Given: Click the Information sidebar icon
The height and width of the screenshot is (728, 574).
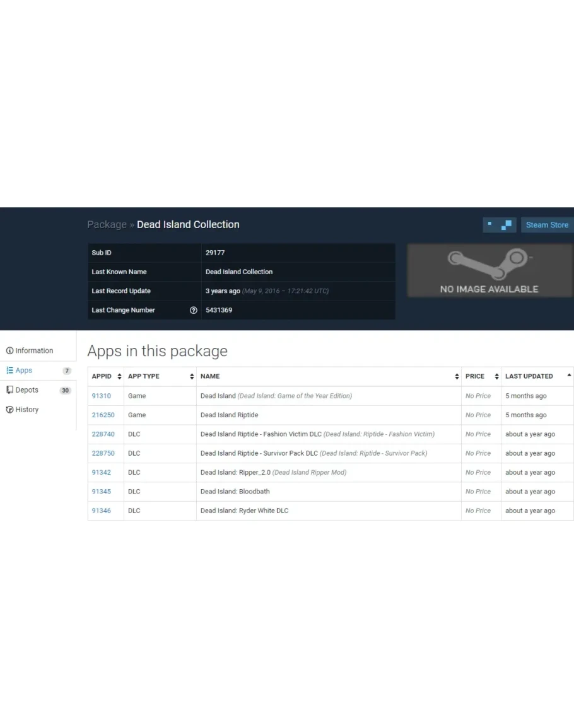Looking at the screenshot, I should tap(9, 351).
